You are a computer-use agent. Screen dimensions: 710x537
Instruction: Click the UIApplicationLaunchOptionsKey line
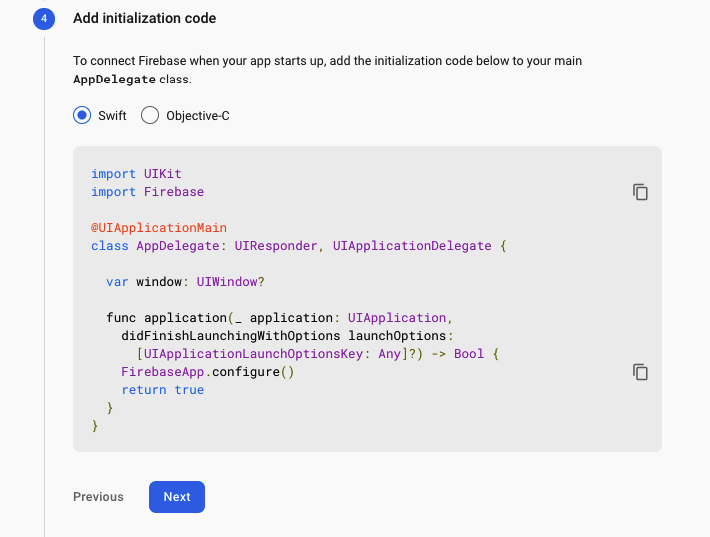317,354
